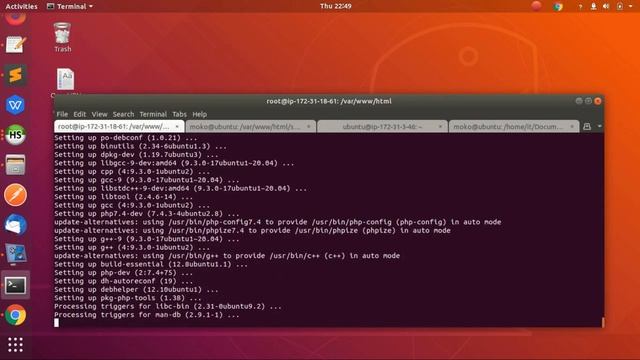
Task: Click the Chrome tray icon in top bar
Action: [x=558, y=6]
